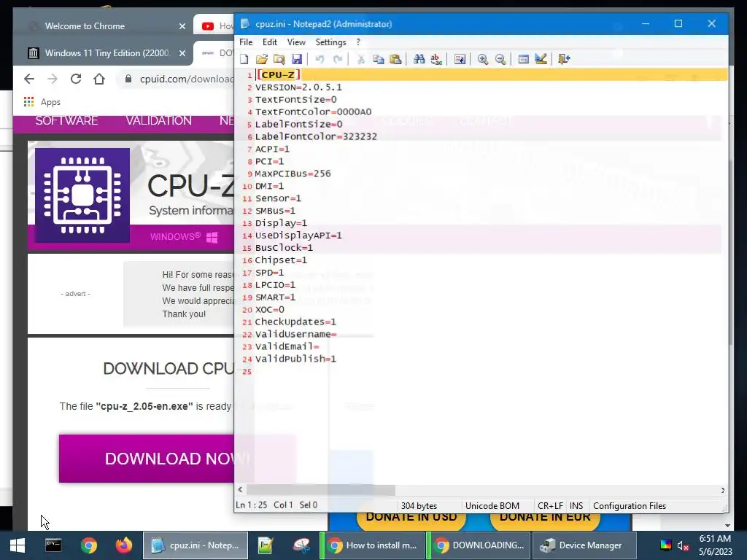Browse for a file with the magnifier-folder icon
This screenshot has height=560, width=747.
click(x=279, y=59)
